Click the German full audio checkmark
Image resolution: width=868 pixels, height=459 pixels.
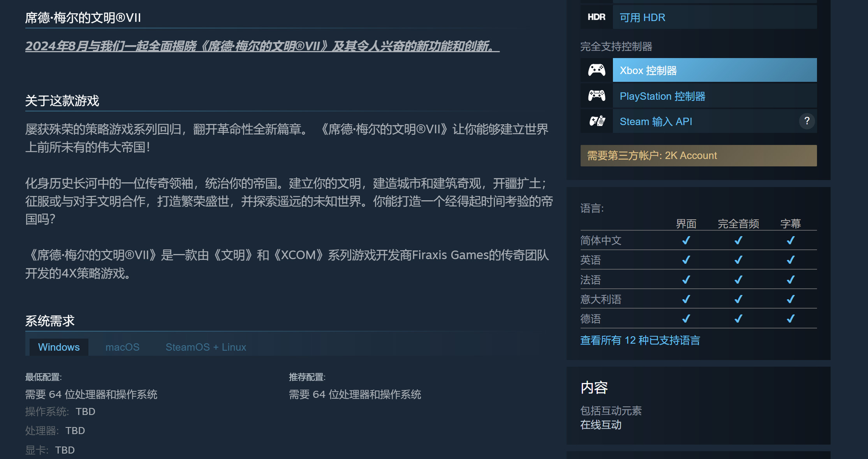tap(738, 319)
